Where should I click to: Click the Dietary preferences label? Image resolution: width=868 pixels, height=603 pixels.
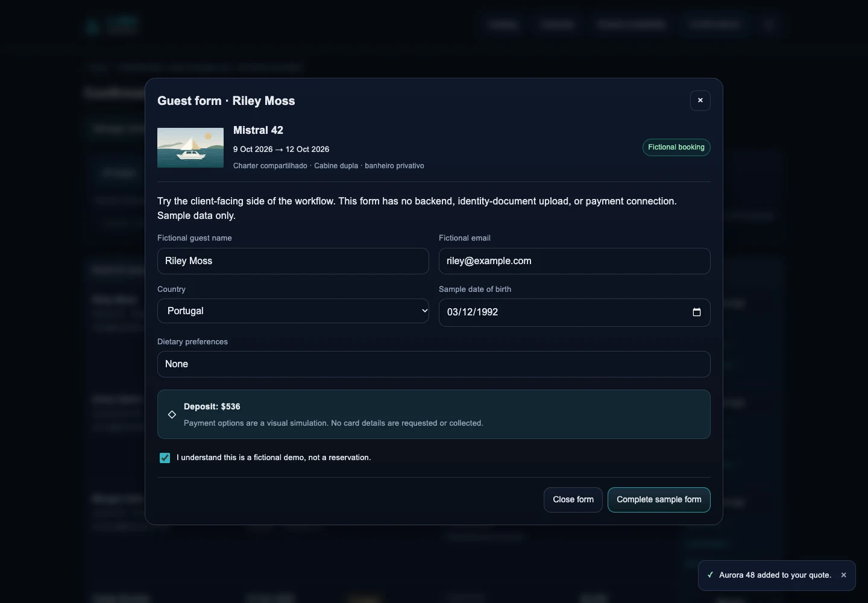(192, 342)
